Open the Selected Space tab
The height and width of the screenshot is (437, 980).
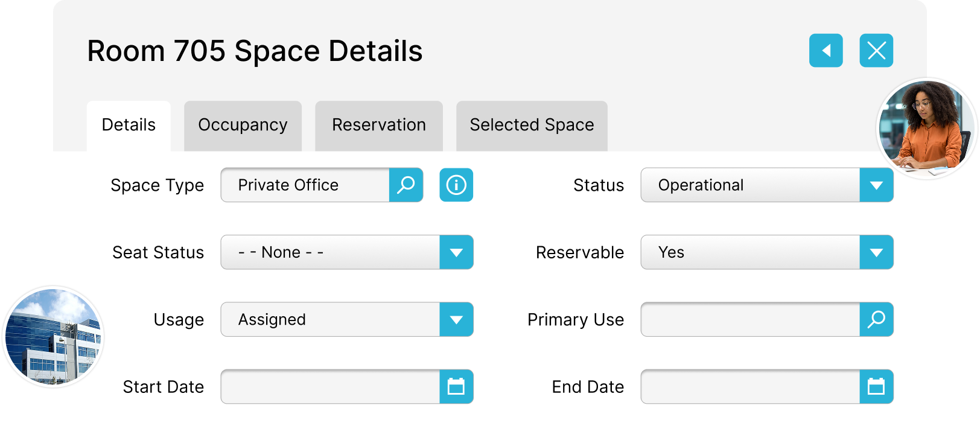532,126
